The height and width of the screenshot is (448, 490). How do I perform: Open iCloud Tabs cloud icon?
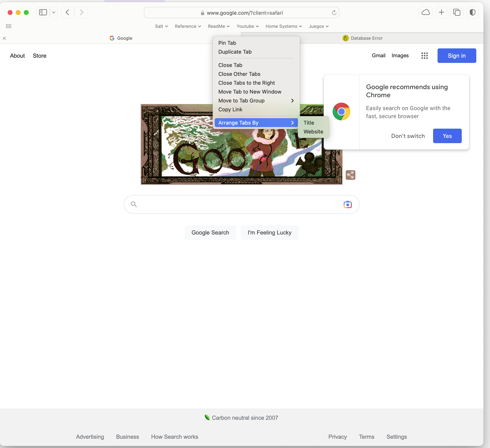(425, 12)
